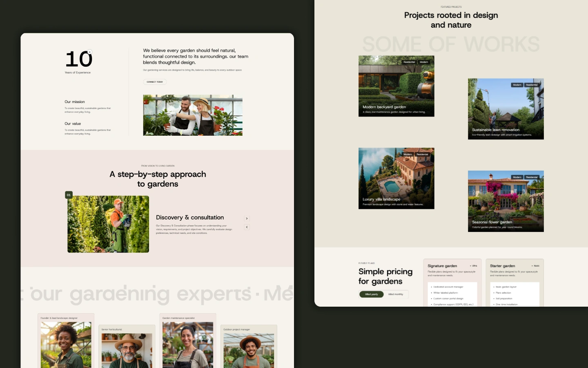This screenshot has width=588, height=368.
Task: Switch pricing to Billed monthly
Action: coord(395,294)
